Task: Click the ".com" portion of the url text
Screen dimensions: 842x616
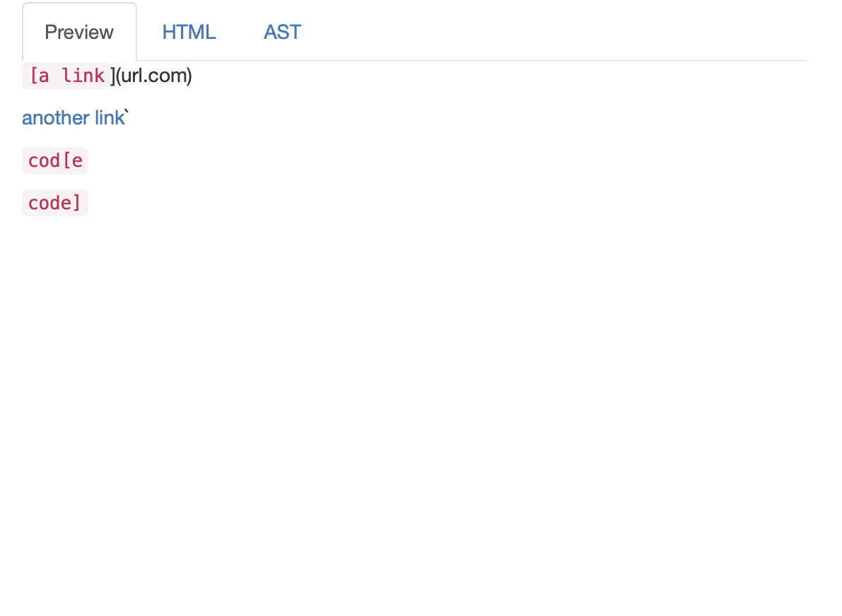Action: (x=175, y=76)
